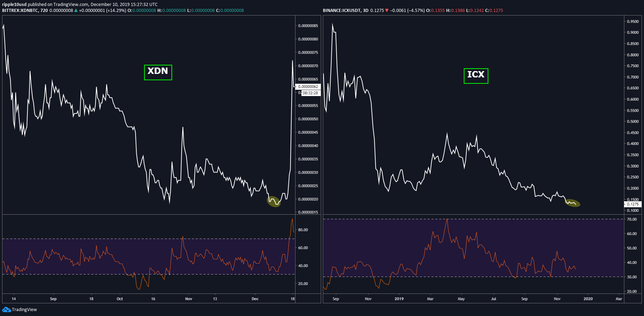Click the 0.00000025 price axis value
644x316 pixels.
(x=308, y=186)
